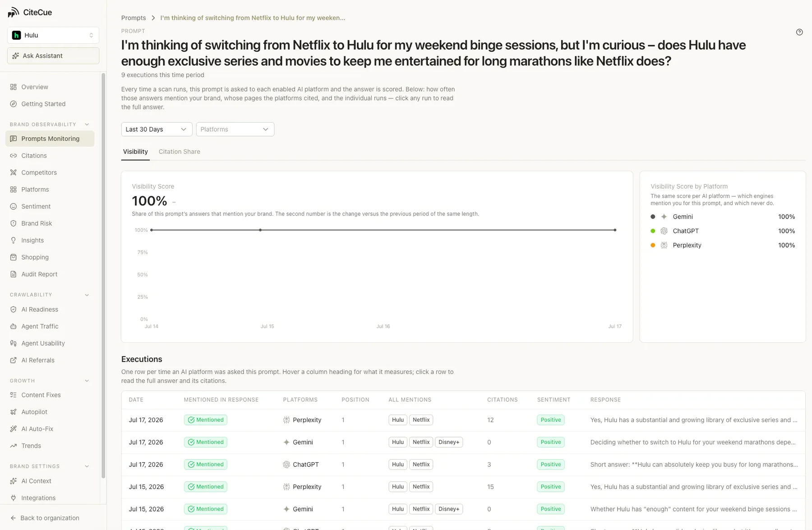This screenshot has width=812, height=530.
Task: Click the AI Context sparkle icon
Action: coord(14,481)
